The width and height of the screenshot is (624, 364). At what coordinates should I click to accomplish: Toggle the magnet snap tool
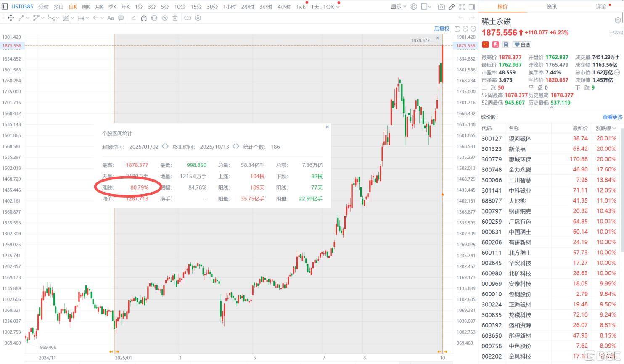144,18
